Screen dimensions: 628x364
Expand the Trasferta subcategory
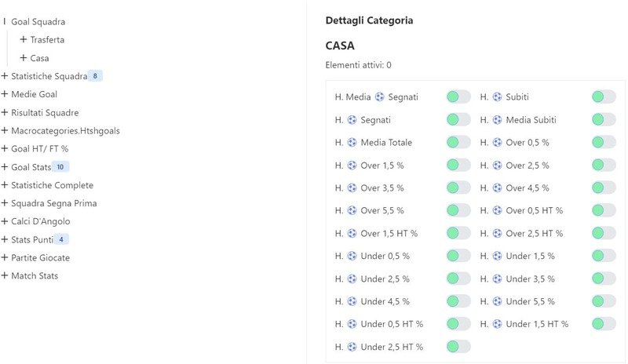click(x=24, y=39)
